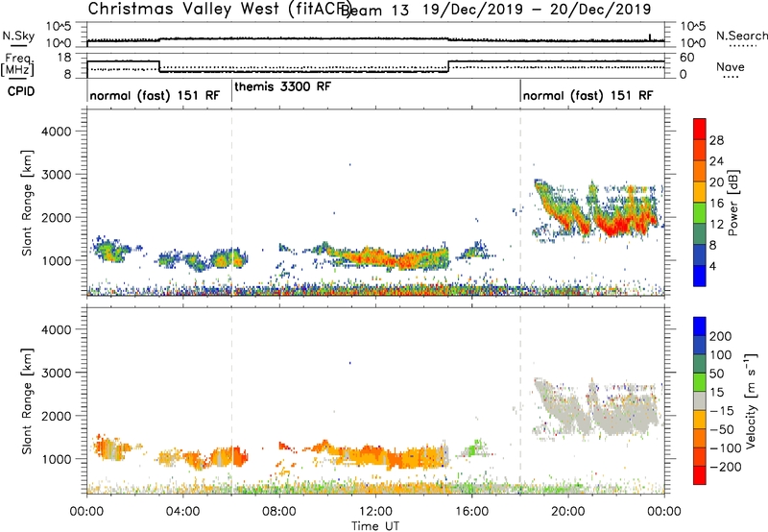
Task: Click the date range '19/Dec/2019 - 20/Dec/2019'
Action: tap(537, 10)
